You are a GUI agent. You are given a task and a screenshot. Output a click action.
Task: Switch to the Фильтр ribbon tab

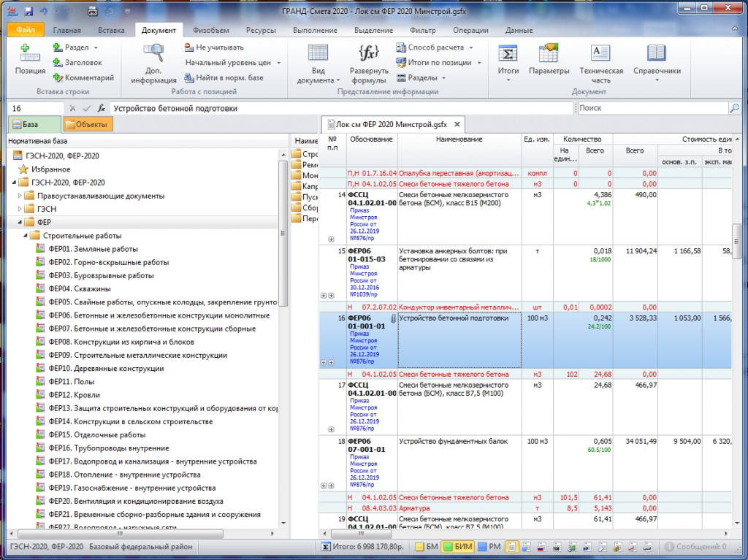click(423, 30)
